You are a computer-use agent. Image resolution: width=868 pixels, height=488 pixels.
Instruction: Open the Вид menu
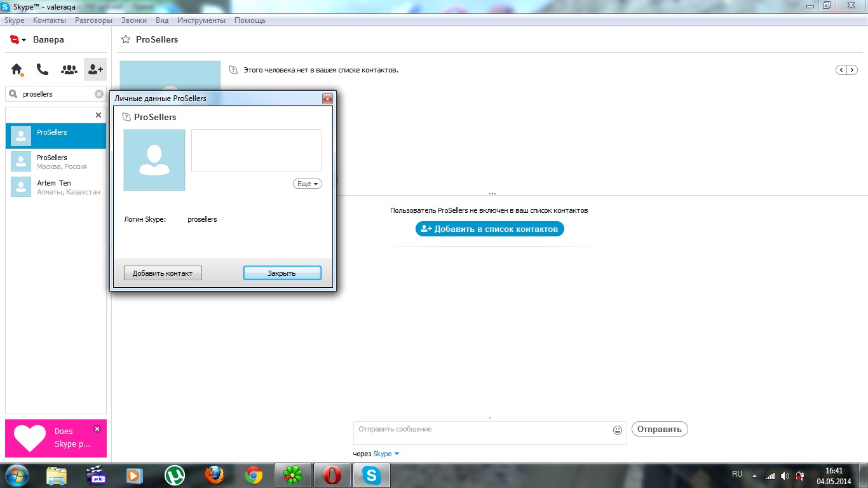click(162, 20)
